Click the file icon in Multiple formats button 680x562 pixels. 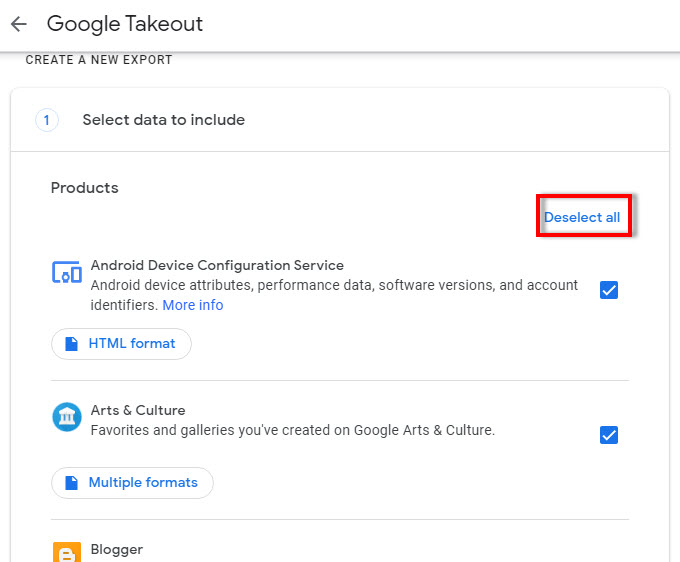pyautogui.click(x=72, y=483)
